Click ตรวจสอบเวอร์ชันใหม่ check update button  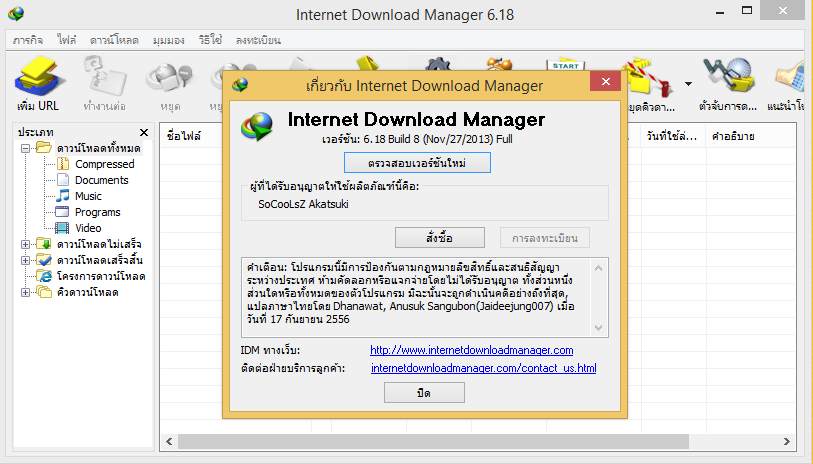coord(417,163)
